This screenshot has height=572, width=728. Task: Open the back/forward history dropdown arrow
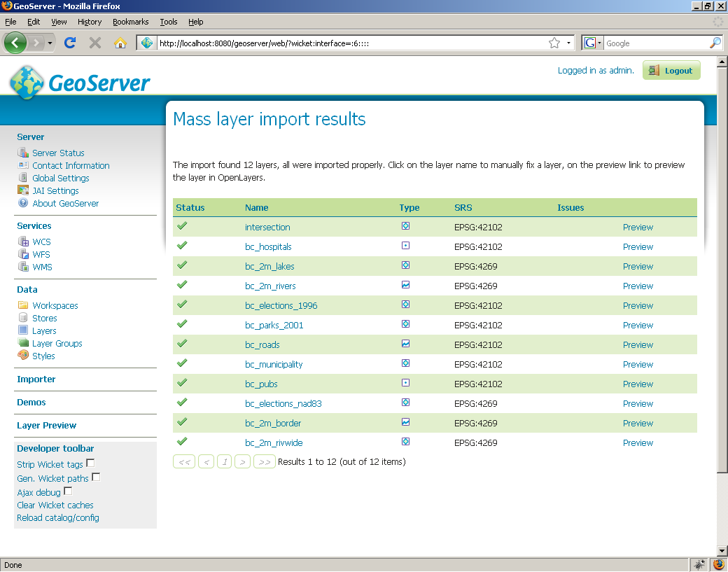point(50,43)
